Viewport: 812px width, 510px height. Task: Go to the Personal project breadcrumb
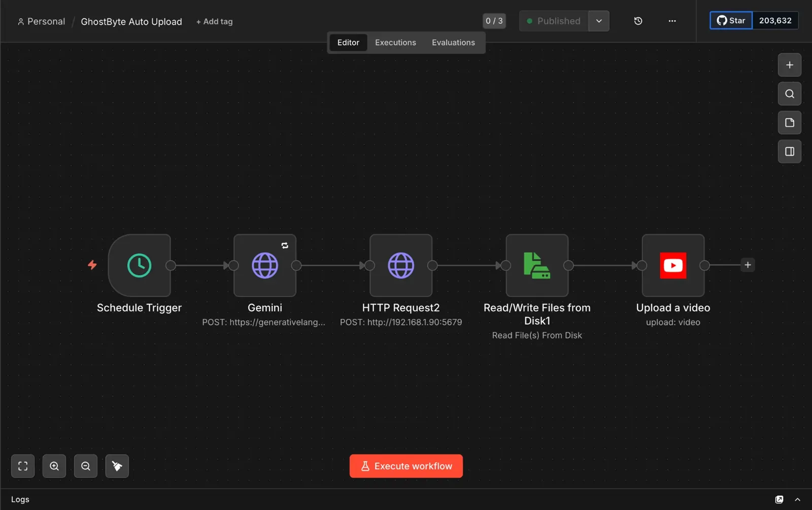click(x=41, y=21)
